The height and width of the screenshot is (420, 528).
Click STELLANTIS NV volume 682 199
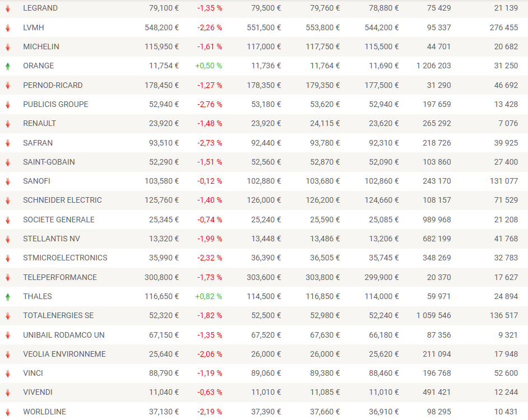(x=437, y=239)
